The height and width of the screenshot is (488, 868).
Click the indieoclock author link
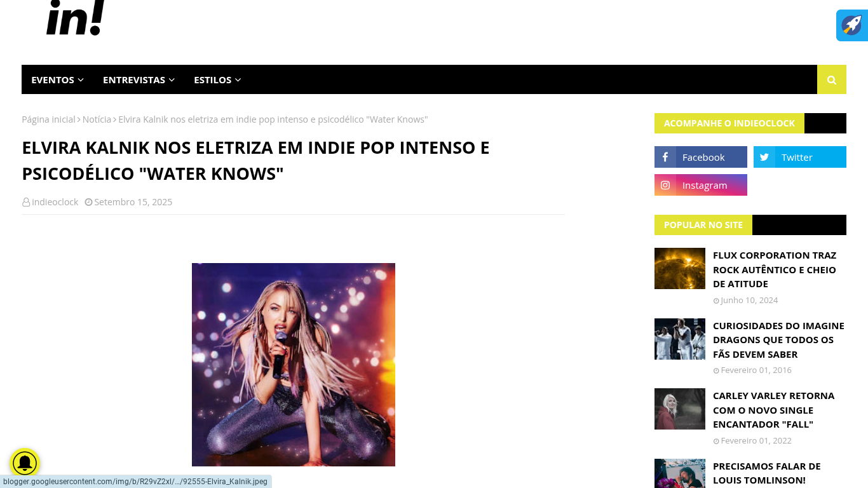pos(55,202)
